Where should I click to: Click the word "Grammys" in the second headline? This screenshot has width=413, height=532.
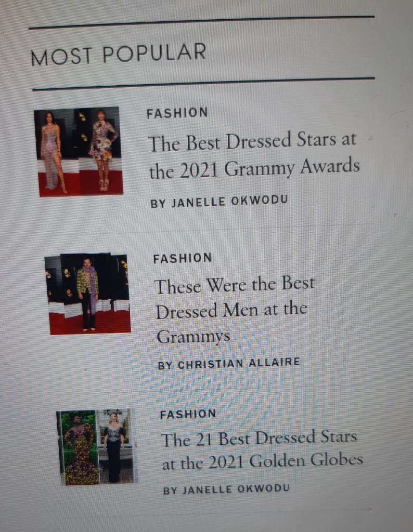point(193,336)
